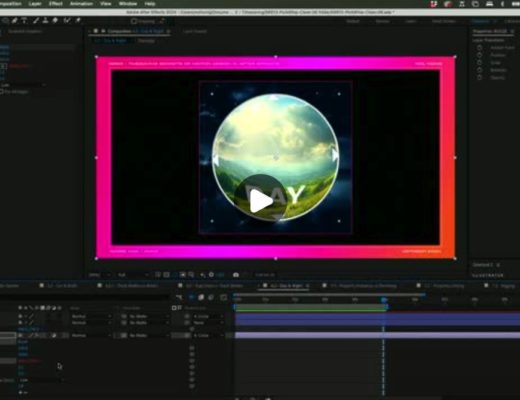Image resolution: width=520 pixels, height=400 pixels.
Task: Toggle Anchor Point stopwatch in Properties panel
Action: (x=480, y=48)
